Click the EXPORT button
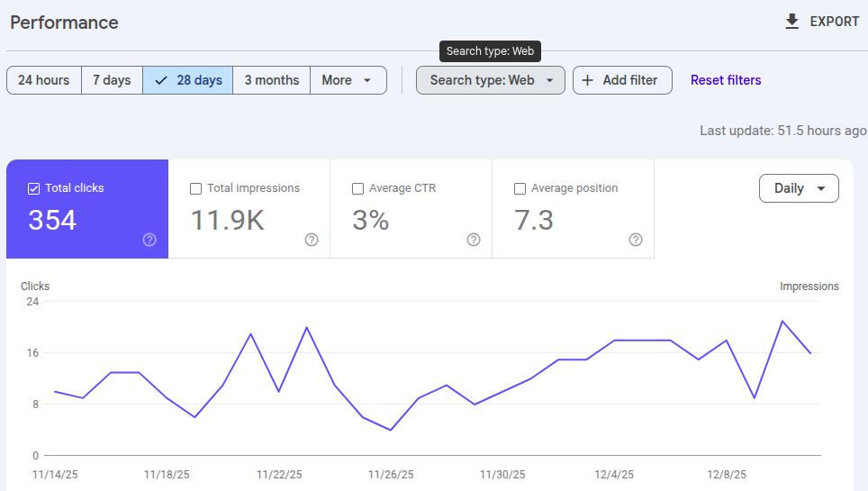868x491 pixels. pos(822,22)
